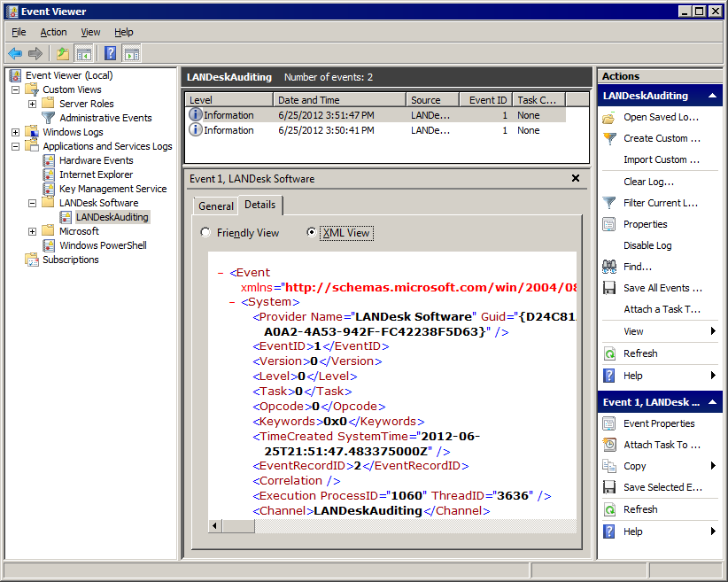Click the Administrative Events filter icon
The image size is (728, 582).
point(49,118)
